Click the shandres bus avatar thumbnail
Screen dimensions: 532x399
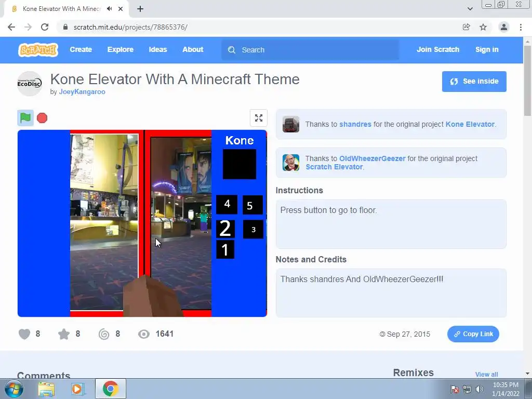pyautogui.click(x=291, y=124)
